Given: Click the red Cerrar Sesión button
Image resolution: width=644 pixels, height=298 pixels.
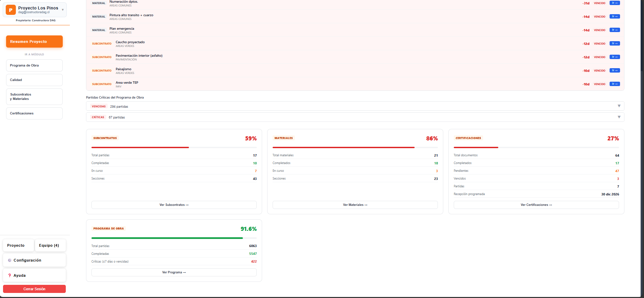Looking at the screenshot, I should pyautogui.click(x=34, y=289).
